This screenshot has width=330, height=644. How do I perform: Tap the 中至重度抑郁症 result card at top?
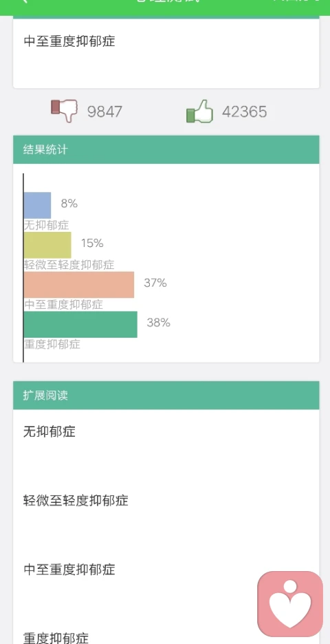(166, 52)
